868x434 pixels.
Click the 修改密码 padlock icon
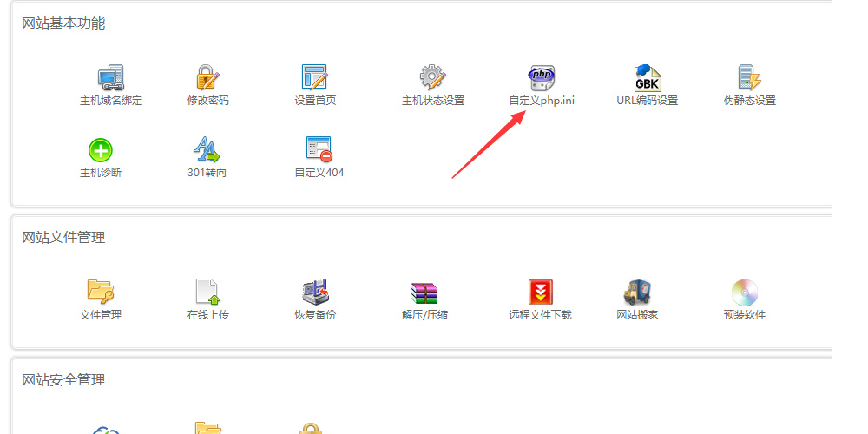point(207,78)
